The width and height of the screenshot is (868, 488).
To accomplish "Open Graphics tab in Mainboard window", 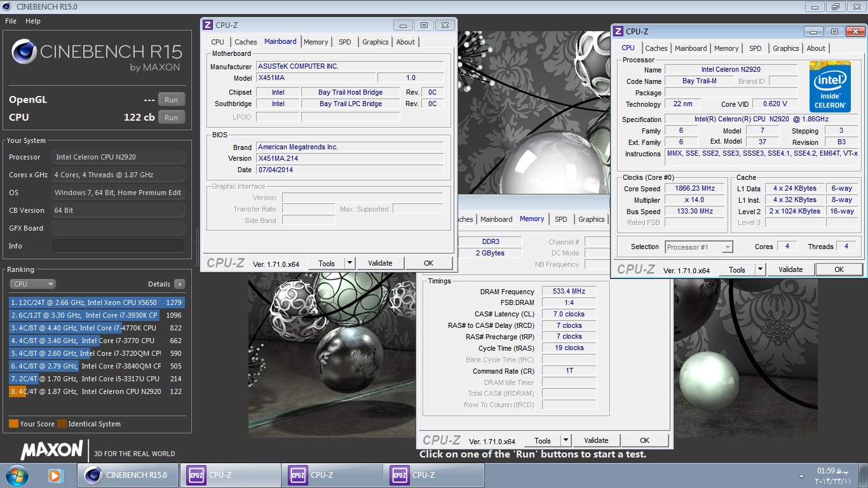I will [375, 42].
